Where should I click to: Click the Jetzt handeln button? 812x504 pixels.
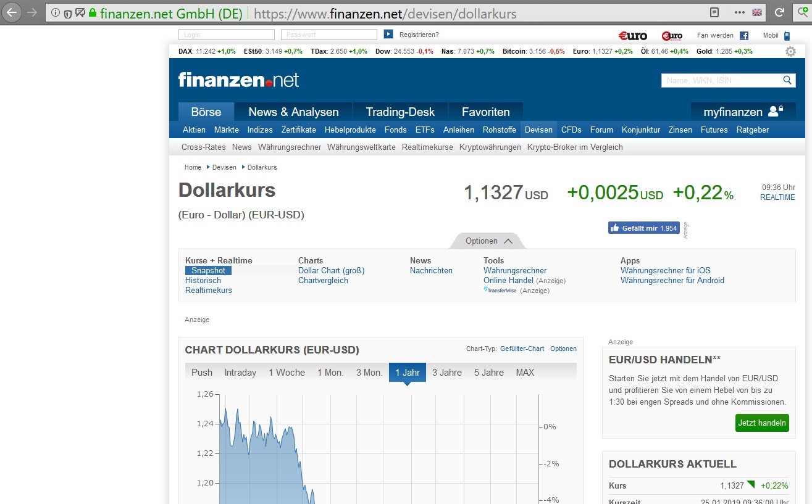pyautogui.click(x=762, y=423)
